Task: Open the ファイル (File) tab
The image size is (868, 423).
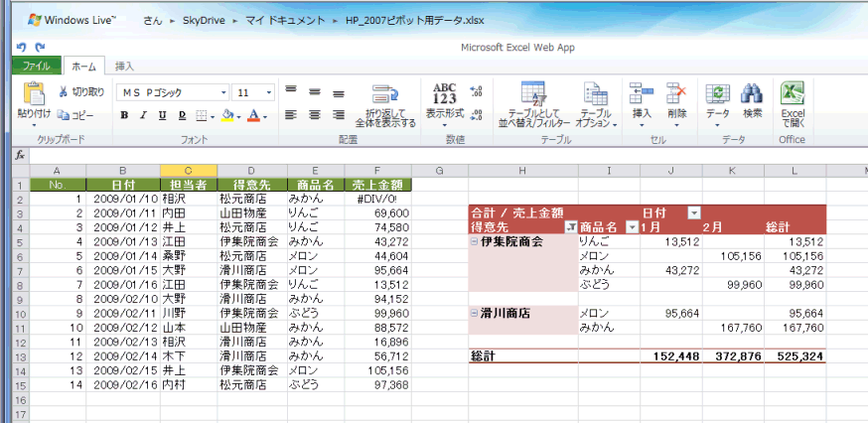Action: click(37, 67)
